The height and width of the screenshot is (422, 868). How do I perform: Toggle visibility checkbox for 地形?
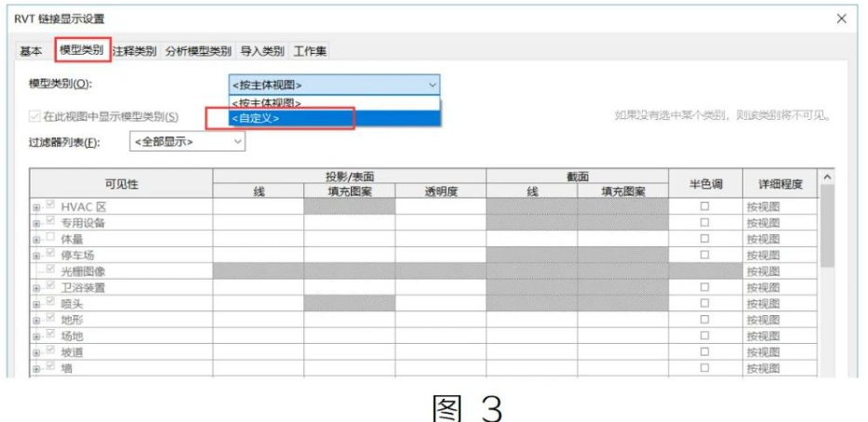tap(51, 318)
